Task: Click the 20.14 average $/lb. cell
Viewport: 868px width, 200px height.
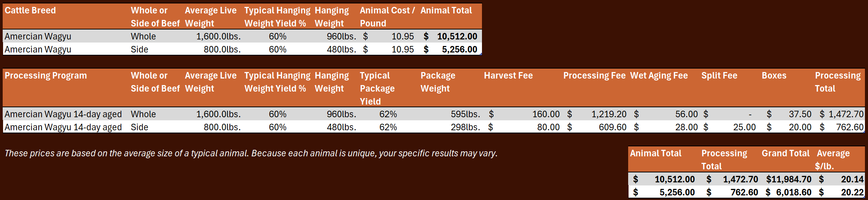Action: 852,179
